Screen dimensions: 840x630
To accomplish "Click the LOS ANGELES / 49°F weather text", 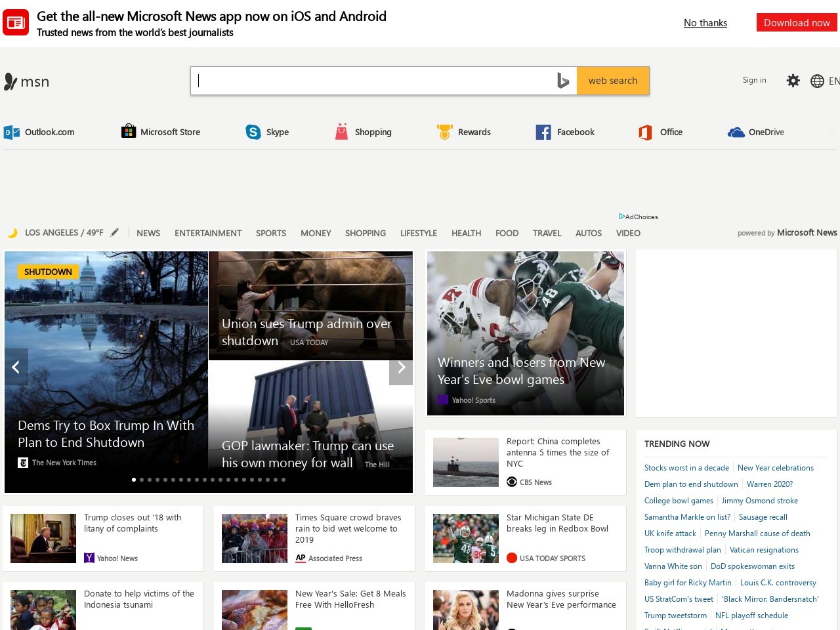I will tap(64, 232).
